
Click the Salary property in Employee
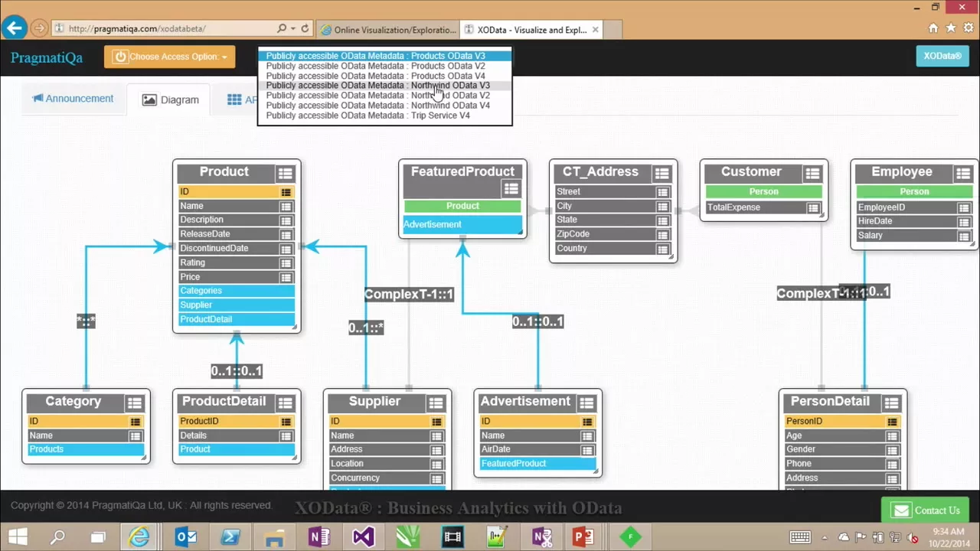coord(914,236)
